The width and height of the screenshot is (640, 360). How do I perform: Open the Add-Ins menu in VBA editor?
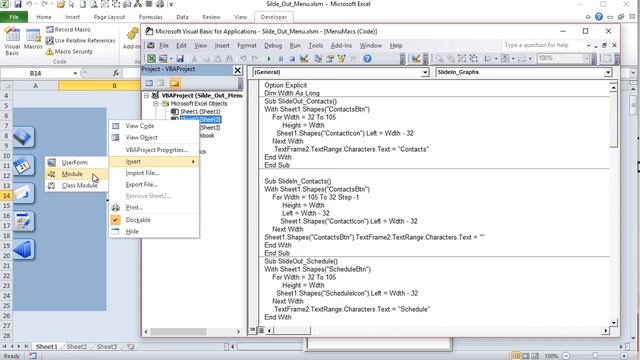[x=341, y=45]
